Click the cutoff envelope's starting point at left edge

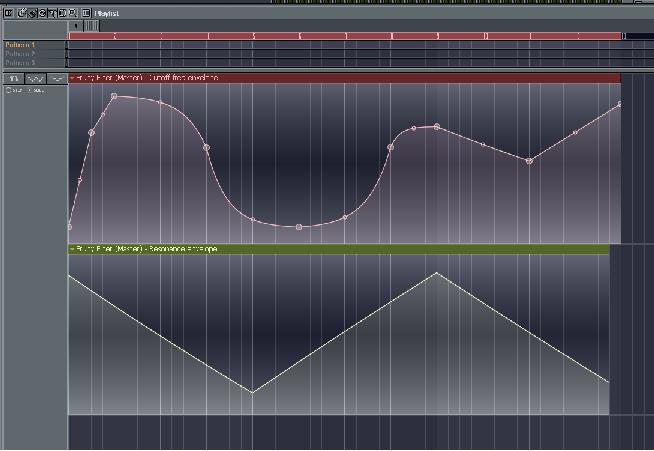point(70,227)
